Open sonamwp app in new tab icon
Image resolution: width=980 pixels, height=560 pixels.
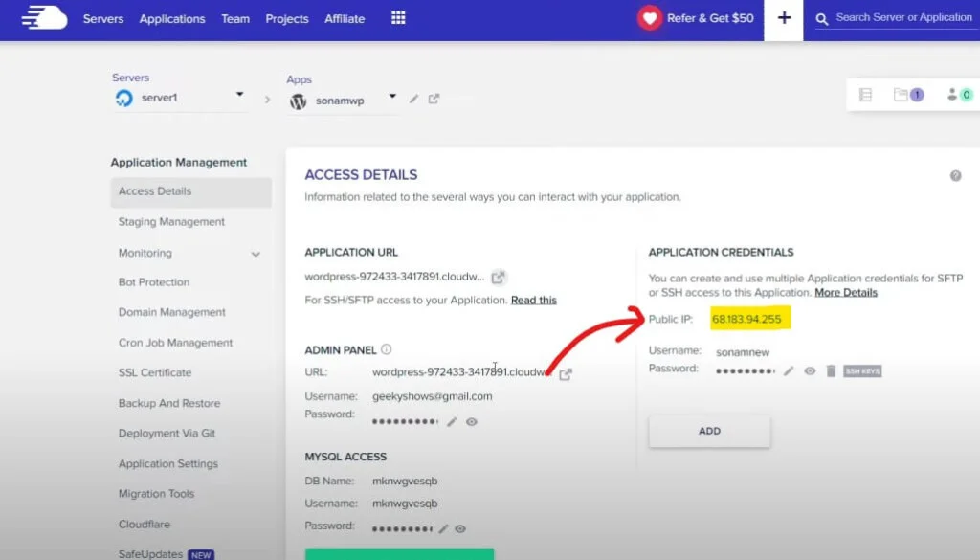(x=434, y=99)
